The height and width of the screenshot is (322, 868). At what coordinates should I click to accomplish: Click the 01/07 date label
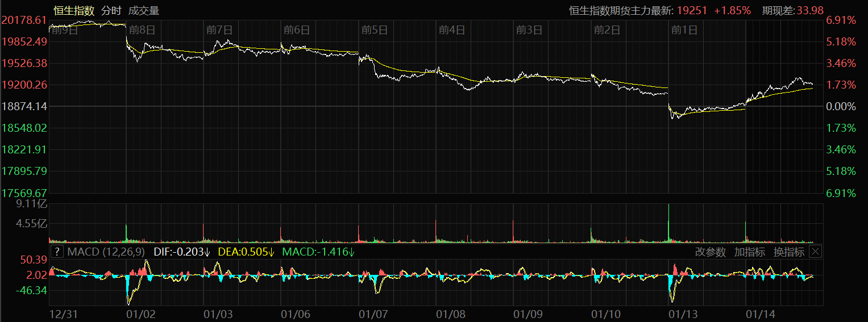coord(373,313)
